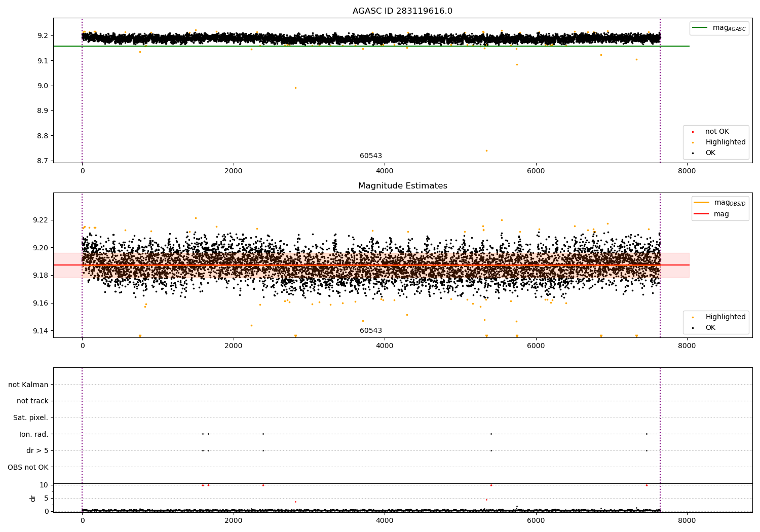Viewport: 760px width, 532px height.
Task: Select the 9.16 y-axis tick label
Action: (41, 303)
